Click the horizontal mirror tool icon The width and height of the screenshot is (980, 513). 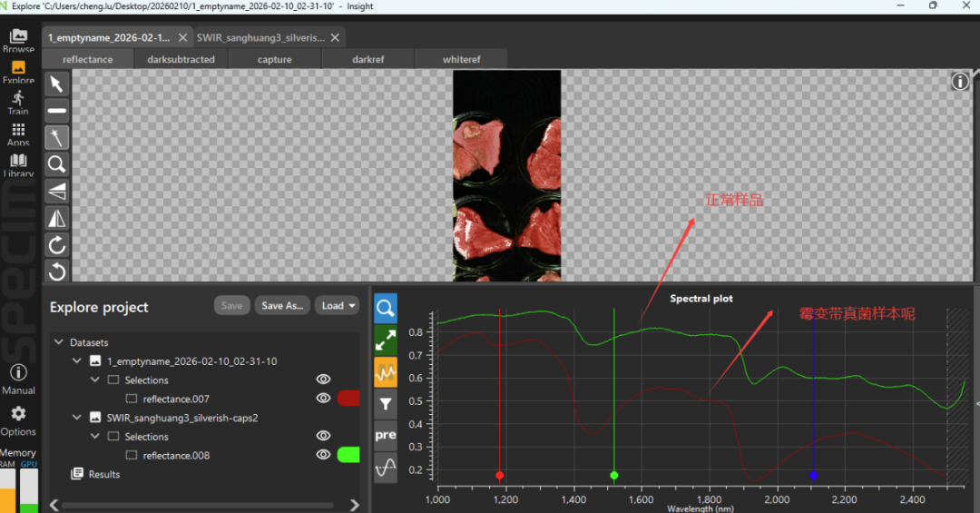tap(57, 218)
